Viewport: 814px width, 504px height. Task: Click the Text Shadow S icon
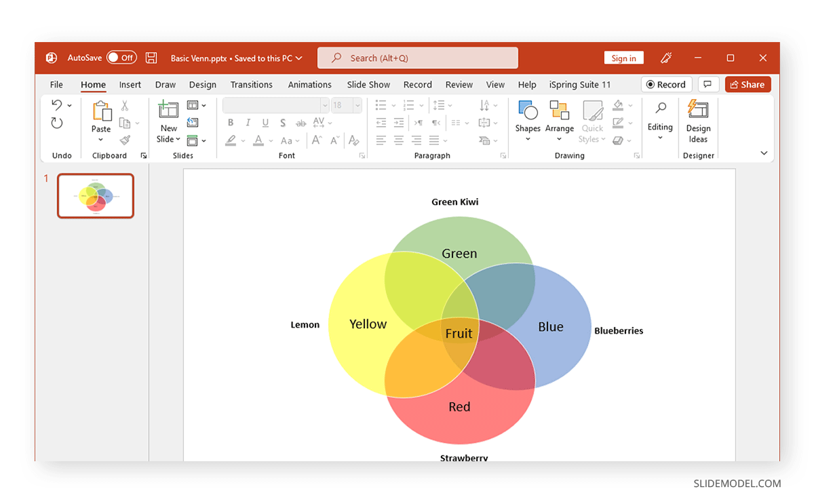283,123
